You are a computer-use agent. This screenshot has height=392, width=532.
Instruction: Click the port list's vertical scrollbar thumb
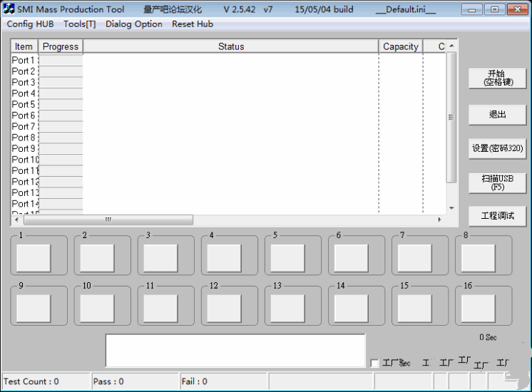(451, 118)
